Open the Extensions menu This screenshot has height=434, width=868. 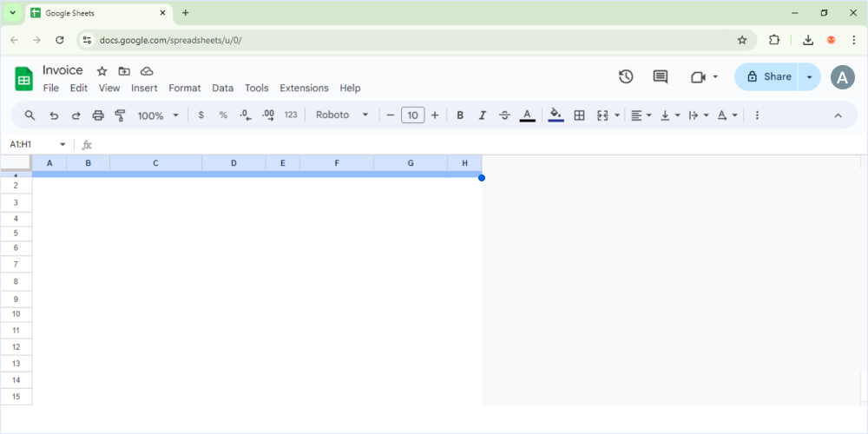click(x=304, y=89)
